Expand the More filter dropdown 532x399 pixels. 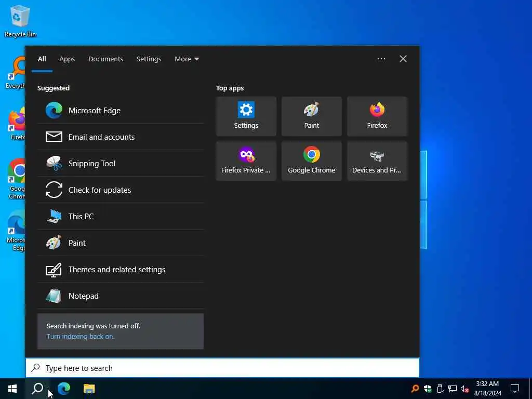(x=187, y=59)
